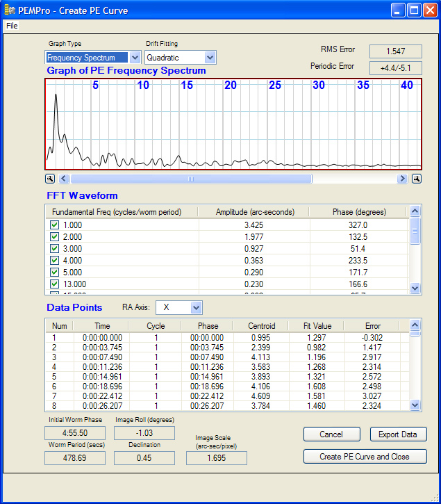441x504 pixels.
Task: Click phase value 233.5
Action: click(358, 261)
